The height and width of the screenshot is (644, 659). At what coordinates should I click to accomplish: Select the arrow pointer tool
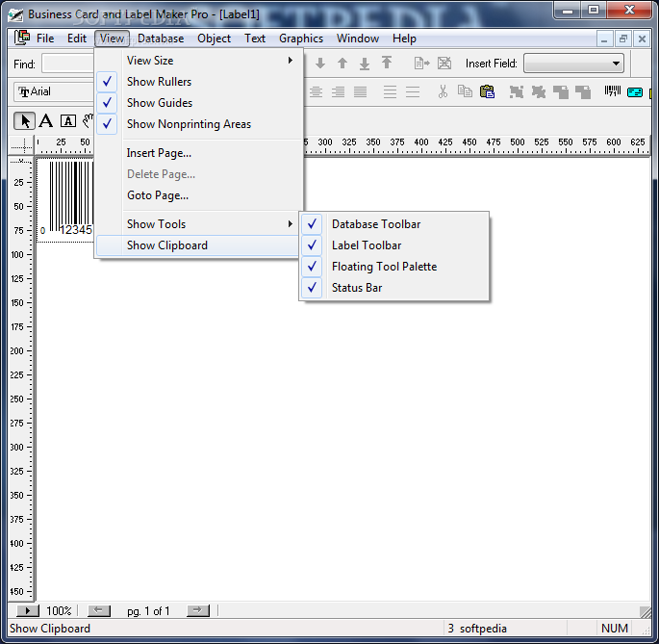(24, 121)
